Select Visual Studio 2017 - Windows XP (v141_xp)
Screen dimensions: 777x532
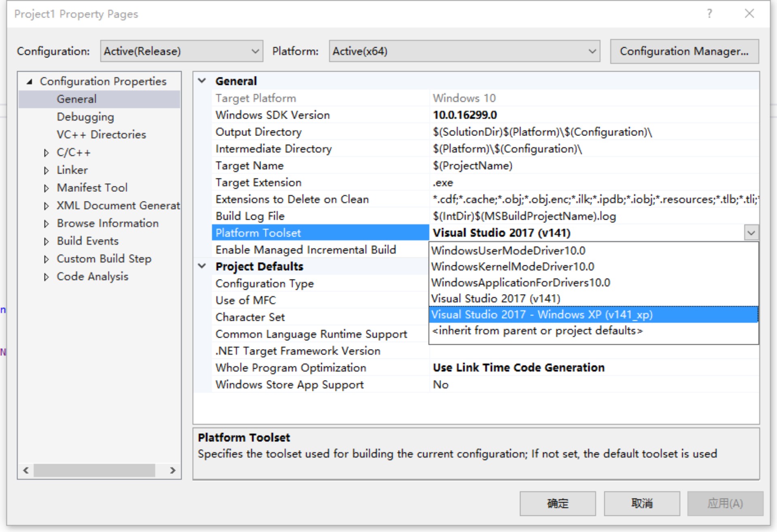click(x=541, y=315)
